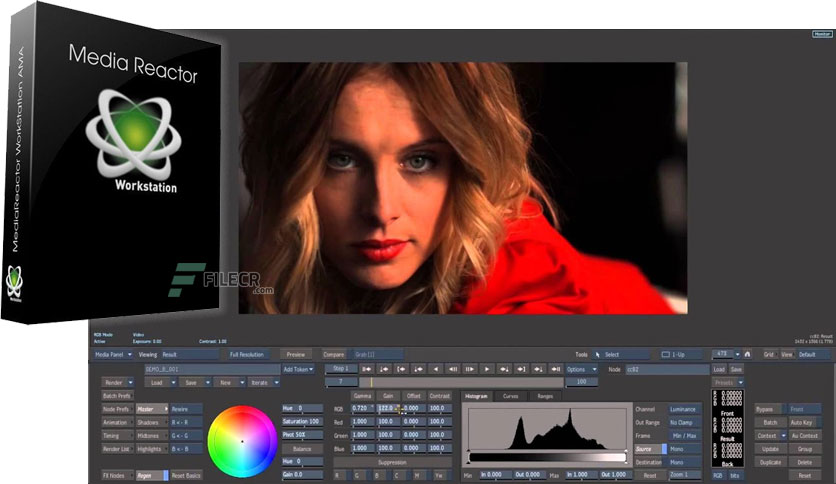Click the Monitor button at top right

[822, 34]
